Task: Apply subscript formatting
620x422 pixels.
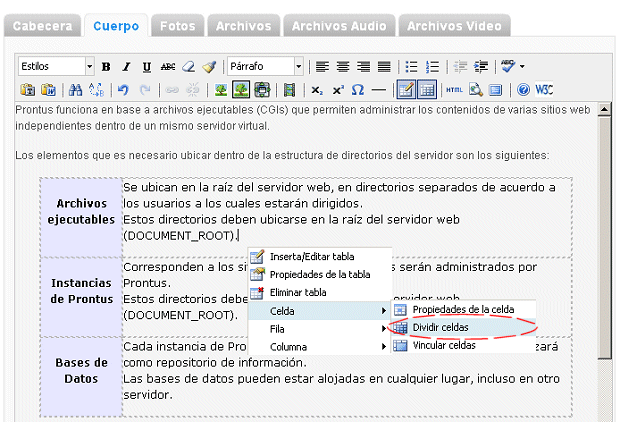Action: point(317,91)
